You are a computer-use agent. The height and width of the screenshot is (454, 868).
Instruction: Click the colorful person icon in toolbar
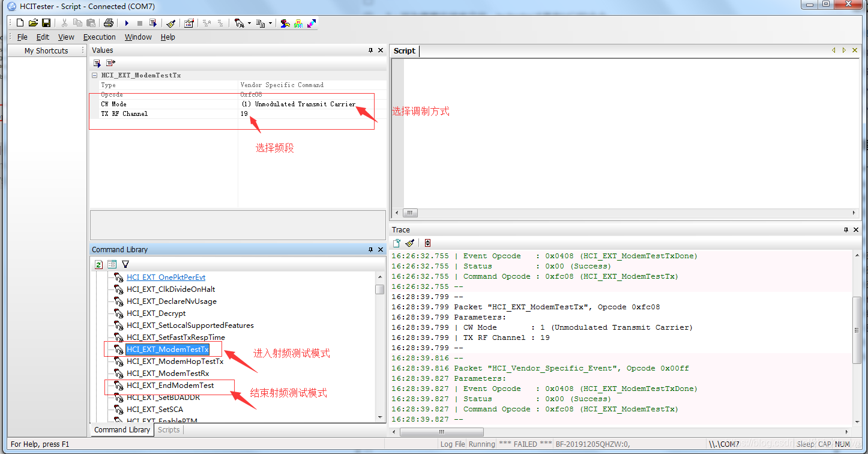[x=285, y=23]
